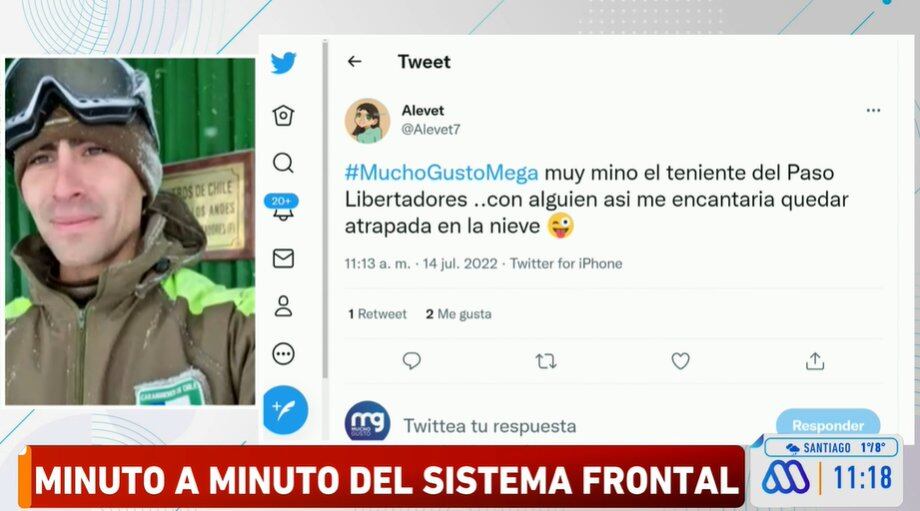Open Notifications bell with 20+ badge
The width and height of the screenshot is (920, 511).
[x=282, y=208]
